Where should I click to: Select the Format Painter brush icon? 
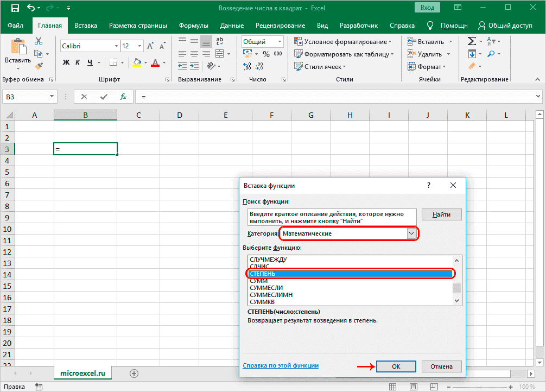tap(39, 66)
